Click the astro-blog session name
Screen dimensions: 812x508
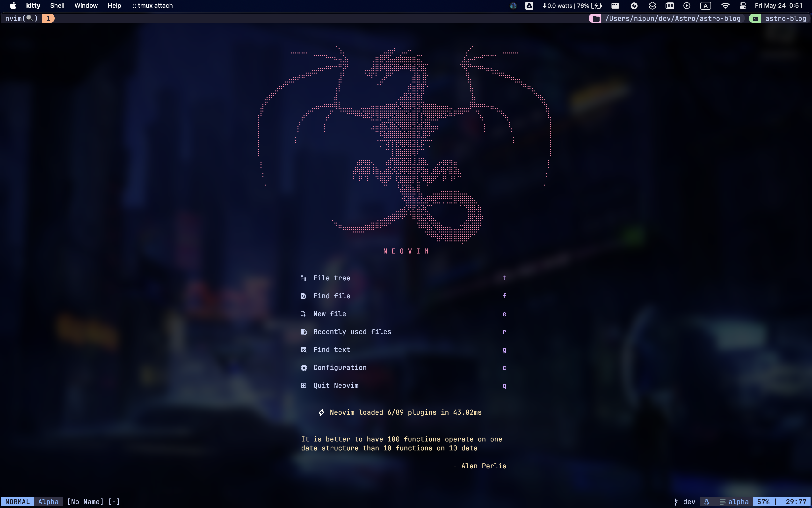785,18
